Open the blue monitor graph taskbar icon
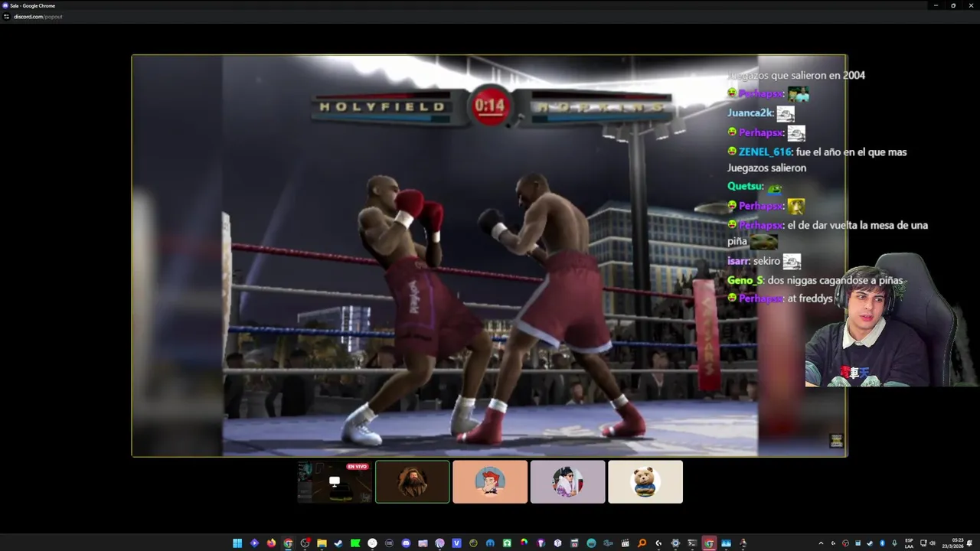The height and width of the screenshot is (551, 980). tap(727, 543)
